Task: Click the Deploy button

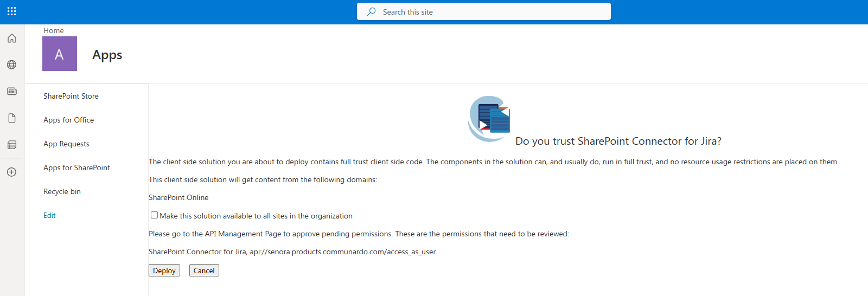Action: [x=164, y=271]
